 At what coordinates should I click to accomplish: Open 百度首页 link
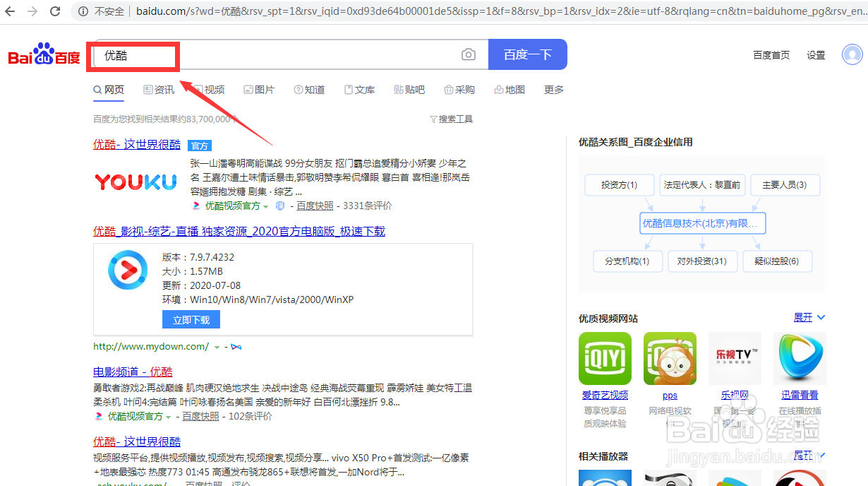pyautogui.click(x=771, y=54)
